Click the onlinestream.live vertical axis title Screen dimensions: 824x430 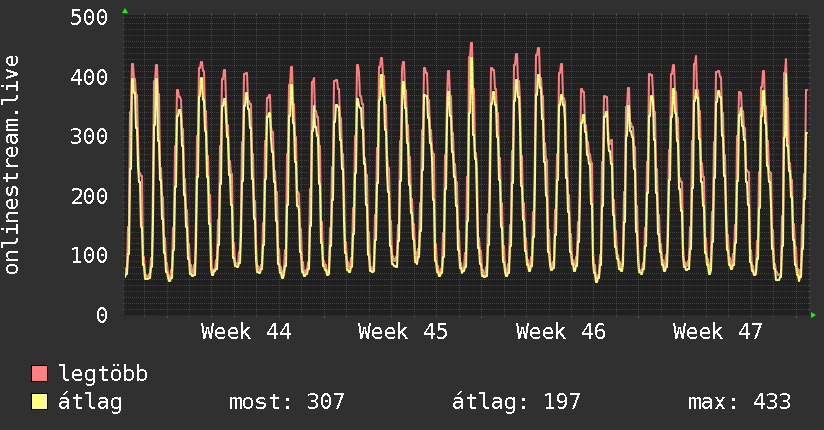12,165
